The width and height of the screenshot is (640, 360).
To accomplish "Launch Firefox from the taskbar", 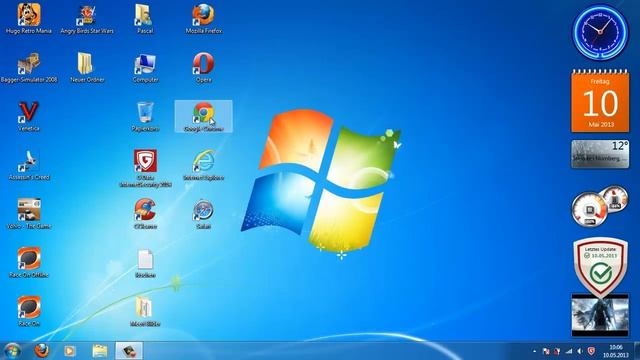I will tap(41, 351).
